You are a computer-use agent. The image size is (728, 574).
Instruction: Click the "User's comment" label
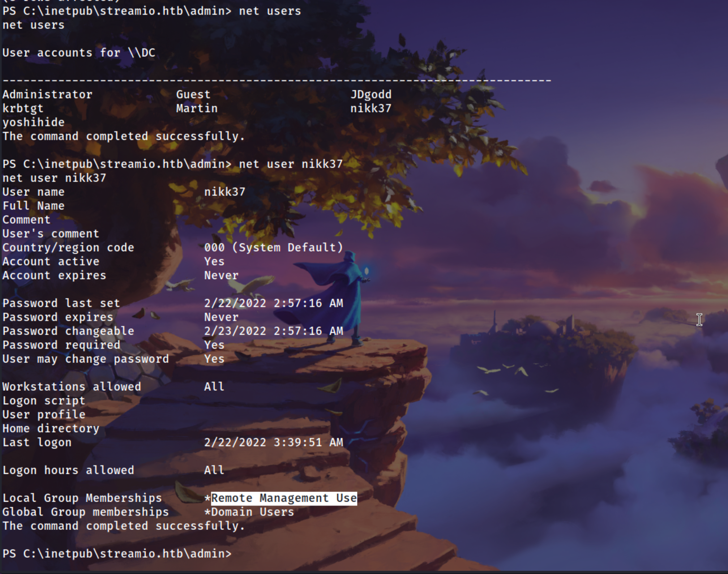coord(51,234)
